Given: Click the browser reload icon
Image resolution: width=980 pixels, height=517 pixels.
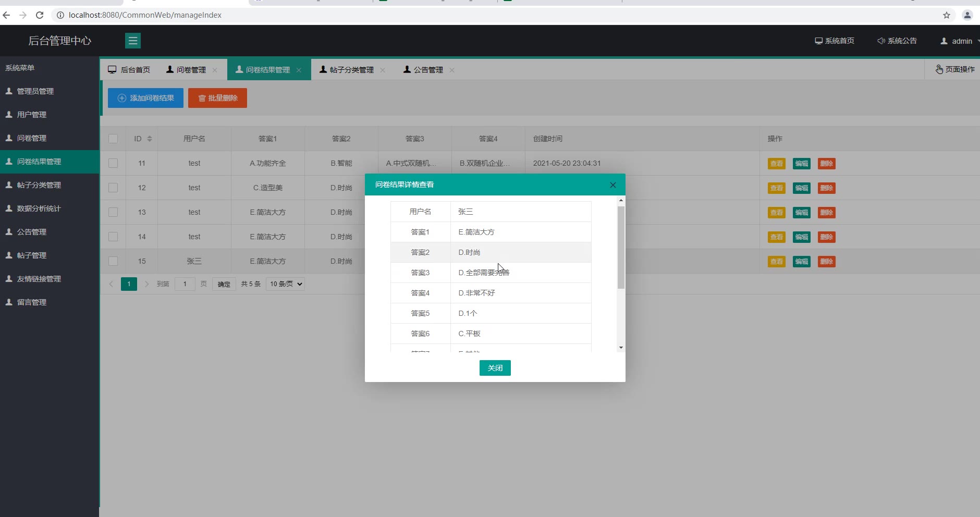Looking at the screenshot, I should [40, 15].
